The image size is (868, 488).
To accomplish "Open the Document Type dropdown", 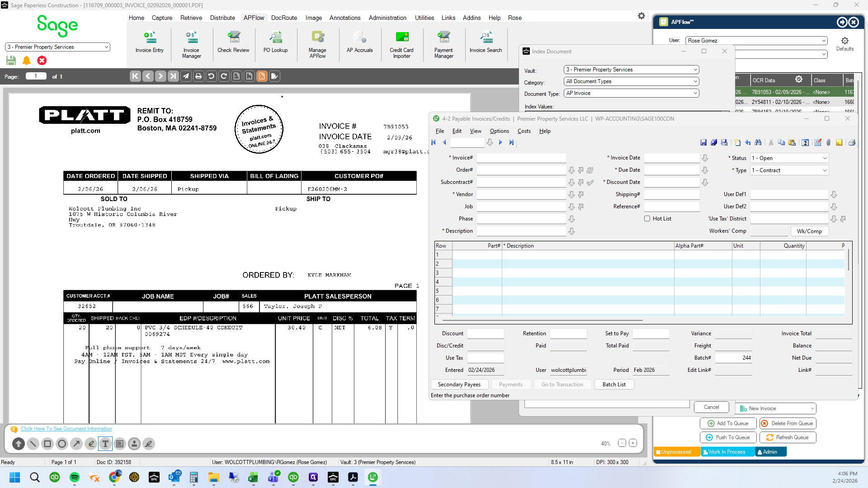I will click(x=632, y=93).
